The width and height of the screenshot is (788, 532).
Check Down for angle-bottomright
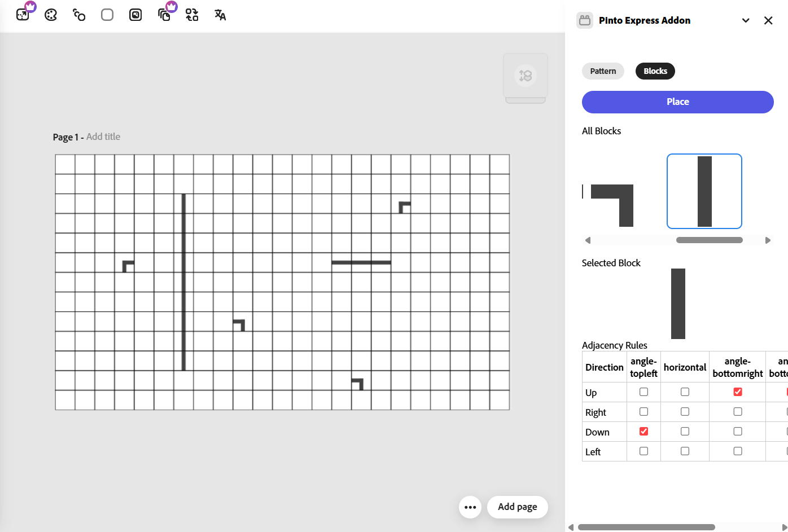coord(738,431)
